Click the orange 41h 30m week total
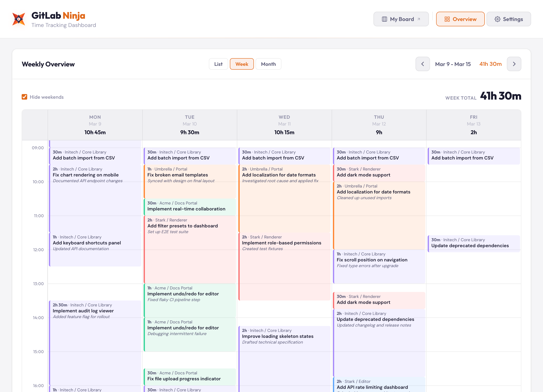This screenshot has height=392, width=543. tap(490, 64)
